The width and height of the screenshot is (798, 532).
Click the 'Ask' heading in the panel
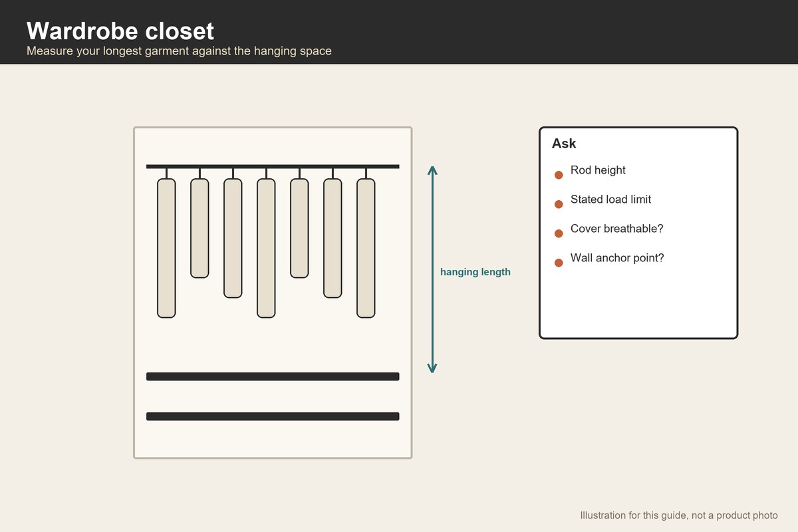coord(564,144)
